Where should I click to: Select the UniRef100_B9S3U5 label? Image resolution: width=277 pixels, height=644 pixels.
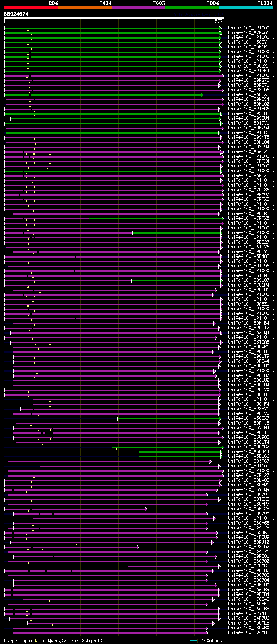[x=248, y=114]
